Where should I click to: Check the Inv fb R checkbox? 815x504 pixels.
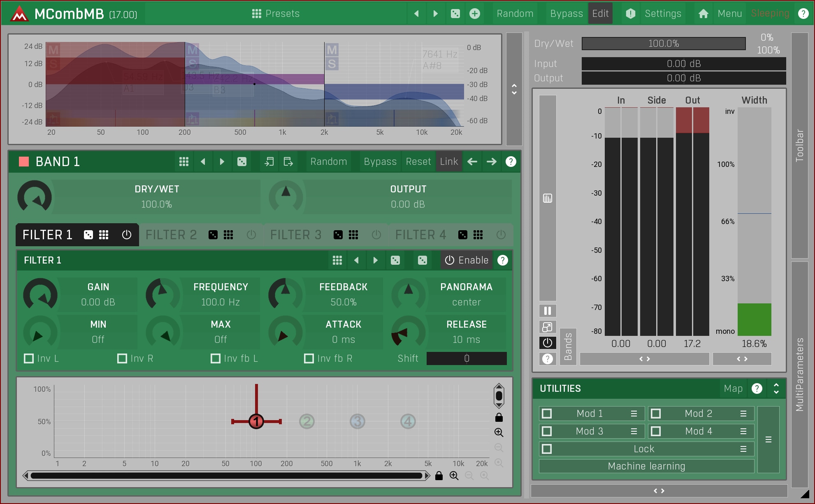coord(309,358)
